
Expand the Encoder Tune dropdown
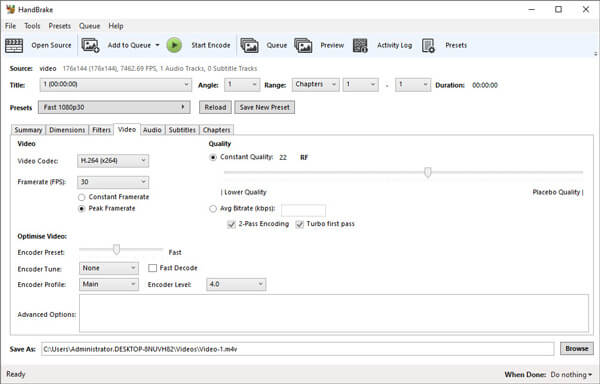click(109, 268)
